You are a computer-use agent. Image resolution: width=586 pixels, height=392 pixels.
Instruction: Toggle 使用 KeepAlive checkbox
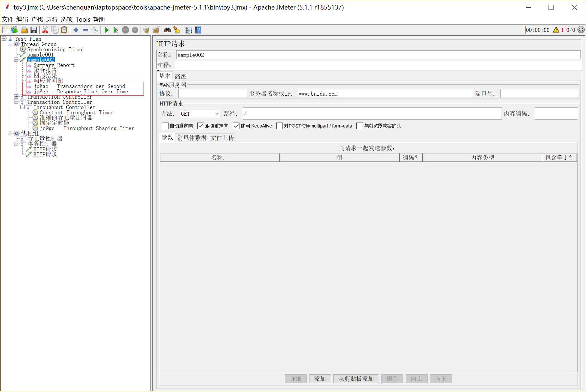coord(236,126)
